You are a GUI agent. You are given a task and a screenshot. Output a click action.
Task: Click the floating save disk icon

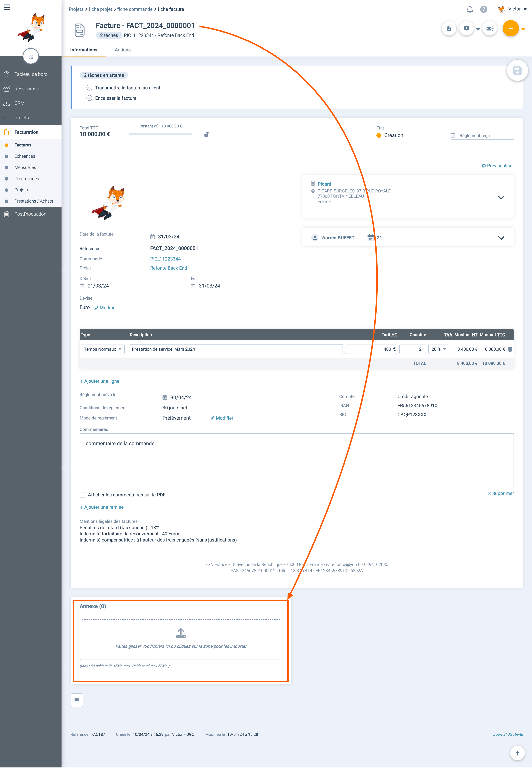[517, 71]
